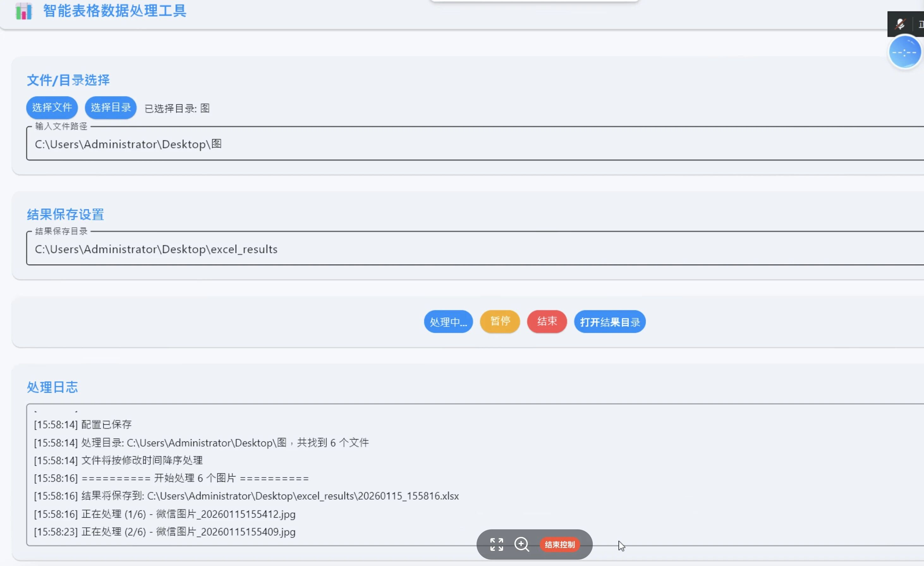
Task: Click the bar chart app logo
Action: [24, 11]
